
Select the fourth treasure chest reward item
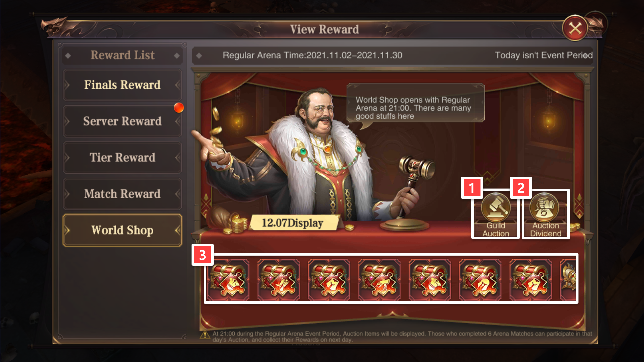point(379,280)
